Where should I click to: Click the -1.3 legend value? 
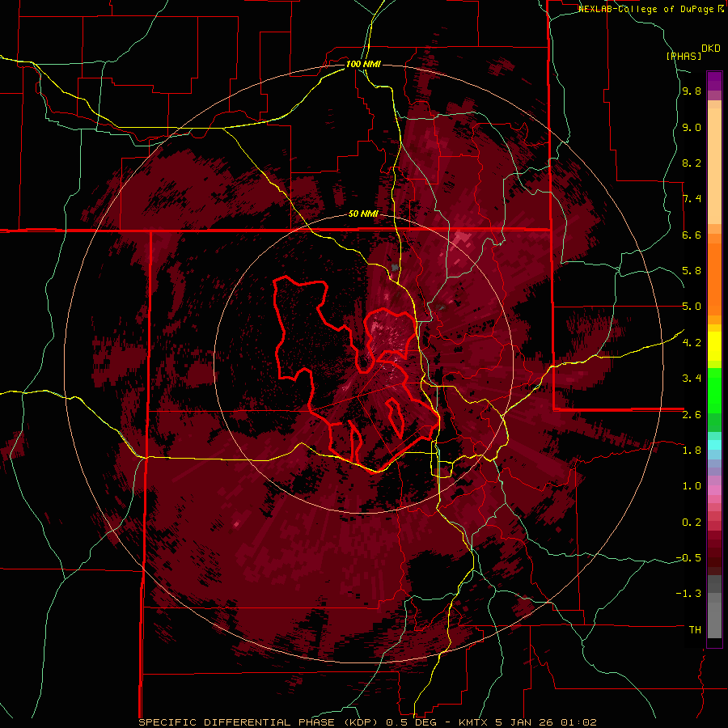(x=689, y=594)
